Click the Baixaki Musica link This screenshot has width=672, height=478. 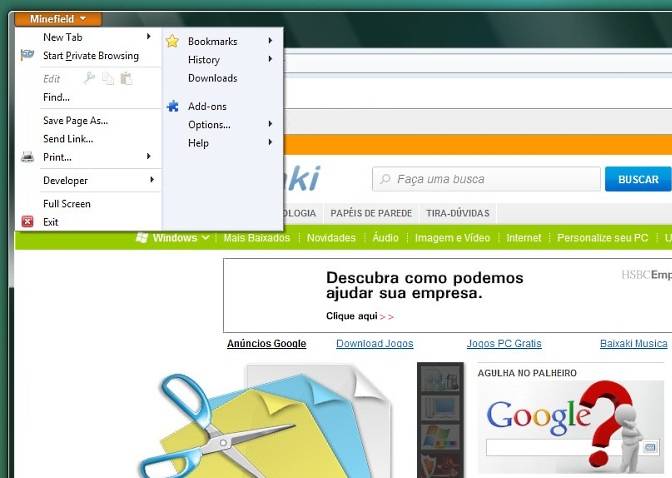[x=633, y=343]
